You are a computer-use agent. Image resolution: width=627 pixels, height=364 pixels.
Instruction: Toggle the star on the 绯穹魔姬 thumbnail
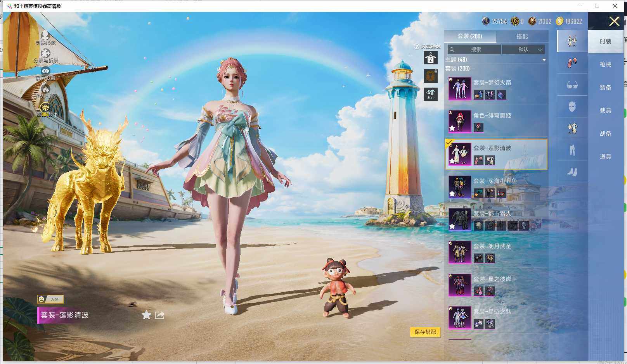point(452,128)
